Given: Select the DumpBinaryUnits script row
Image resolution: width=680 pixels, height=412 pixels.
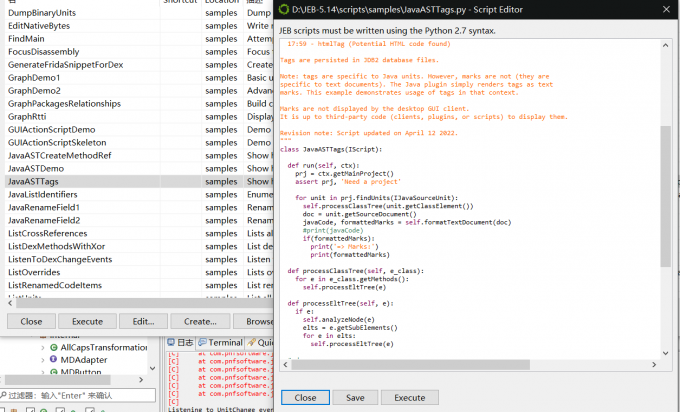Looking at the screenshot, I should coord(139,13).
